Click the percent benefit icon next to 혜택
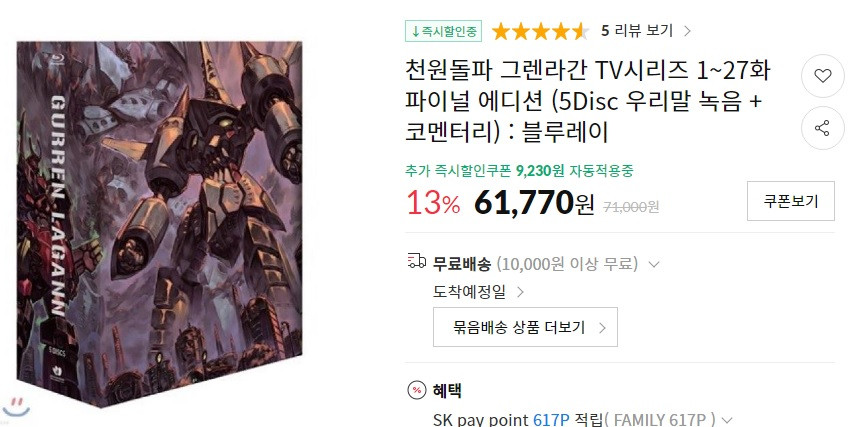The image size is (864, 427). (x=417, y=391)
